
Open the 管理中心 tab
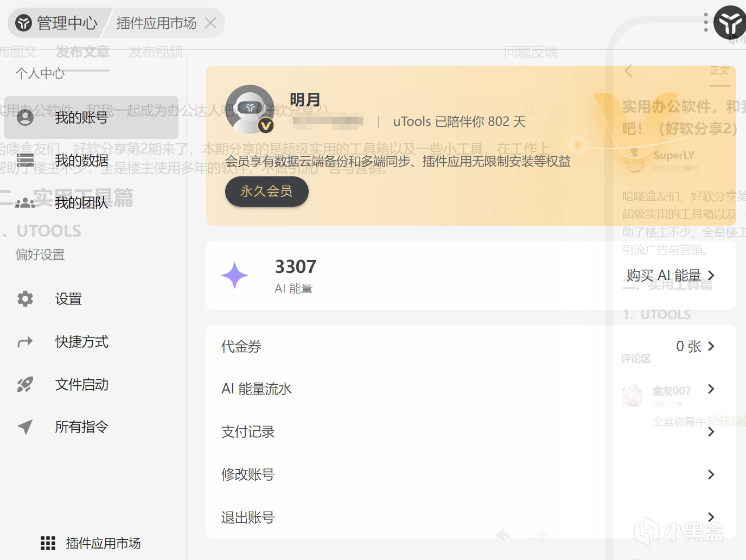[58, 23]
